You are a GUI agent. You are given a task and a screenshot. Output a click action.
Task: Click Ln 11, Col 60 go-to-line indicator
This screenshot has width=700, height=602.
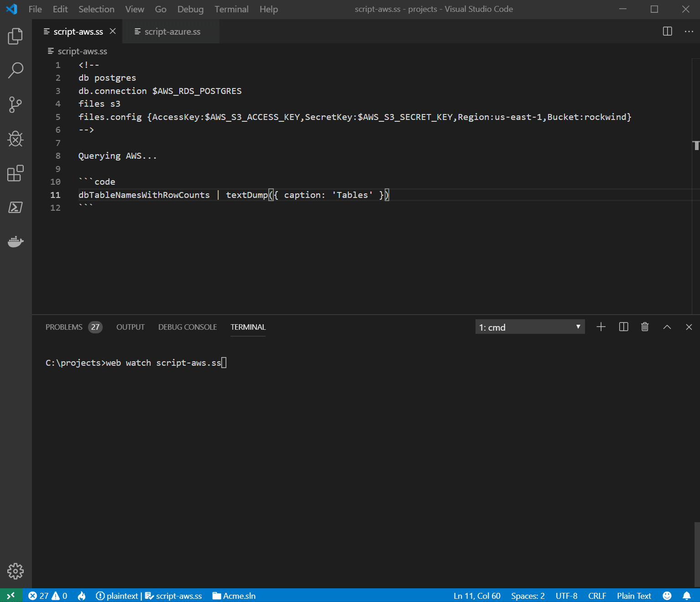477,596
